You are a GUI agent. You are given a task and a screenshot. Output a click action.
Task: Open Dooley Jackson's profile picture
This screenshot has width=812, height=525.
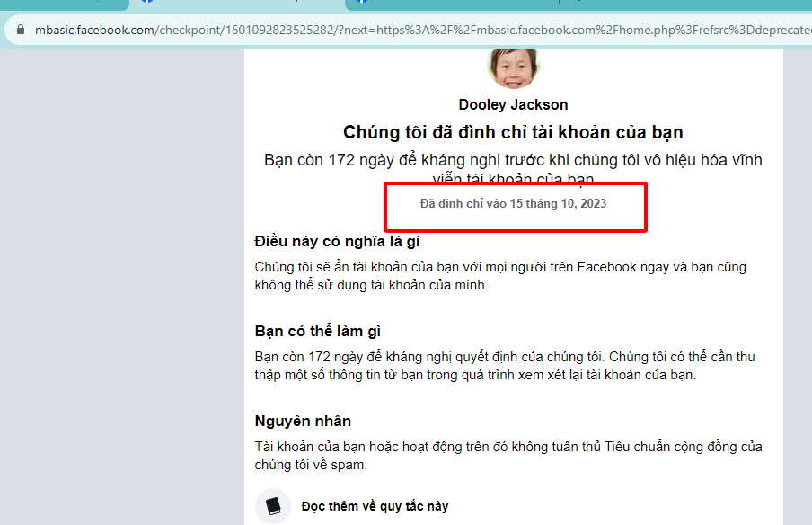coord(513,68)
